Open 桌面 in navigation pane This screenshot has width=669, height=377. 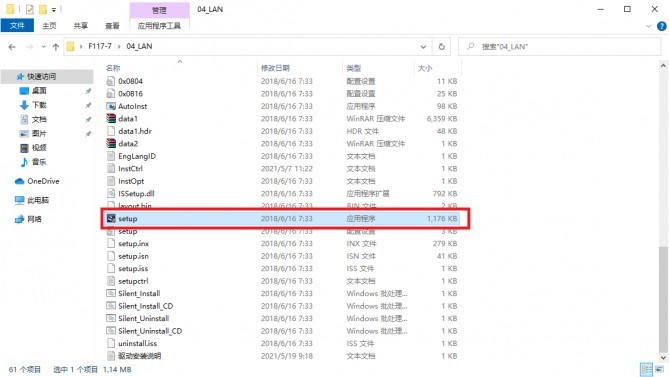tap(39, 90)
